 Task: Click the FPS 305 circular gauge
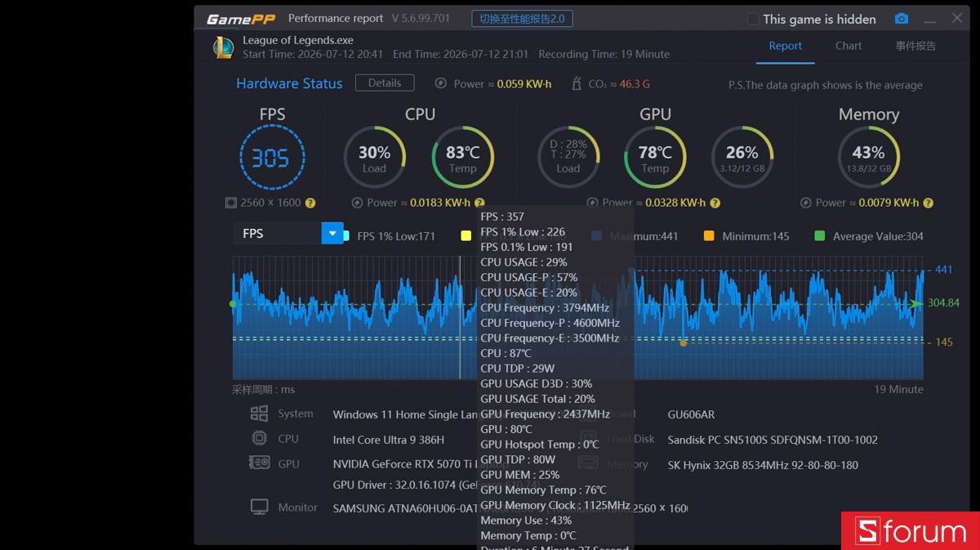(272, 158)
